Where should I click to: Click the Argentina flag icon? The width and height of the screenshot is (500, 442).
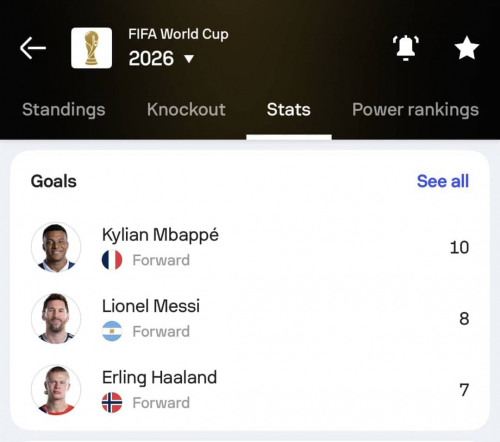(112, 331)
